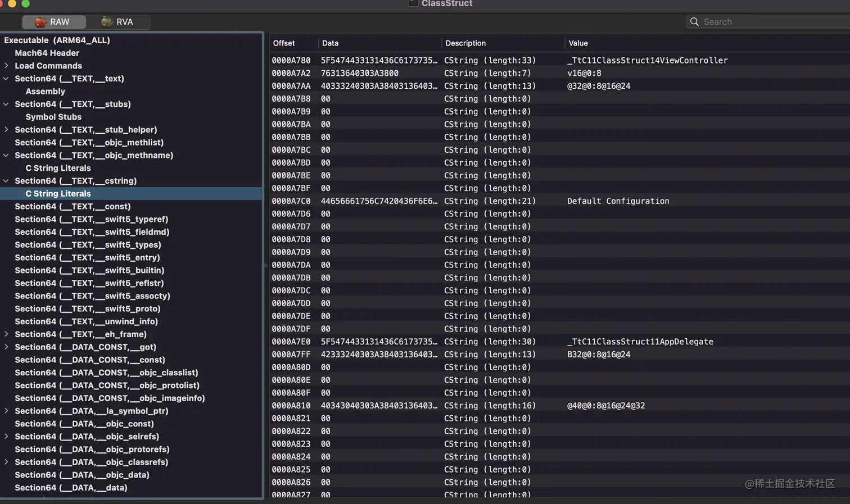
Task: Select the Assembly tree item
Action: pyautogui.click(x=46, y=92)
